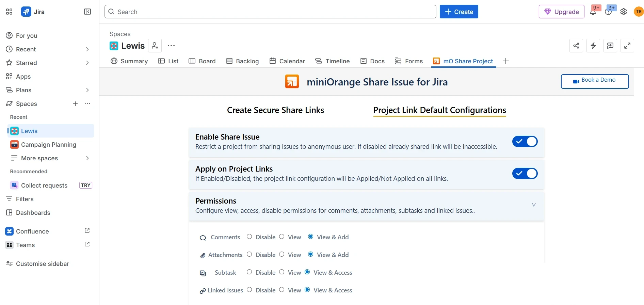Click the Campaign Planning space icon
Screen dimensions: 644x305
pyautogui.click(x=14, y=144)
